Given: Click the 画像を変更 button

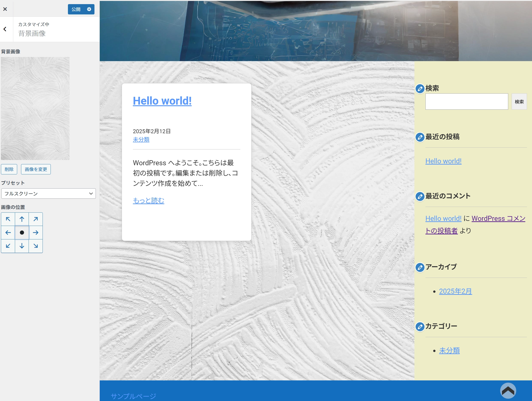Looking at the screenshot, I should [x=36, y=169].
